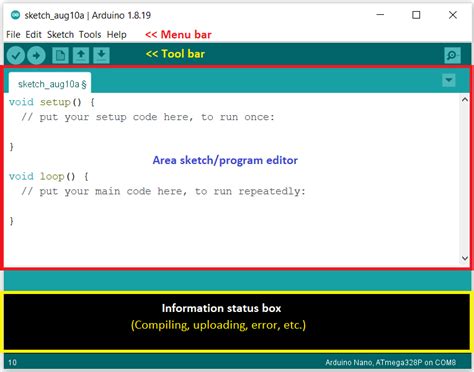
Task: Open the Tools menu
Action: (90, 34)
